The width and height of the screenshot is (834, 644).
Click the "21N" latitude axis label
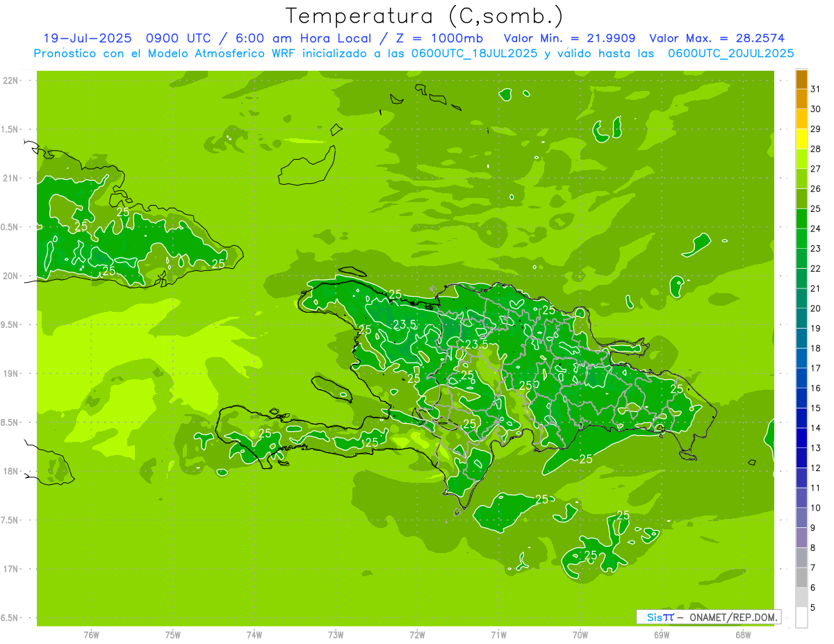point(10,178)
